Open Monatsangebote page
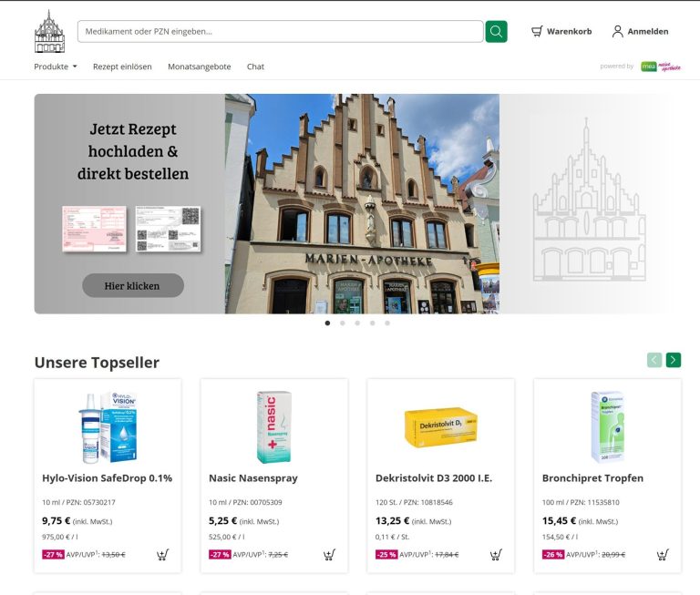 pos(199,67)
